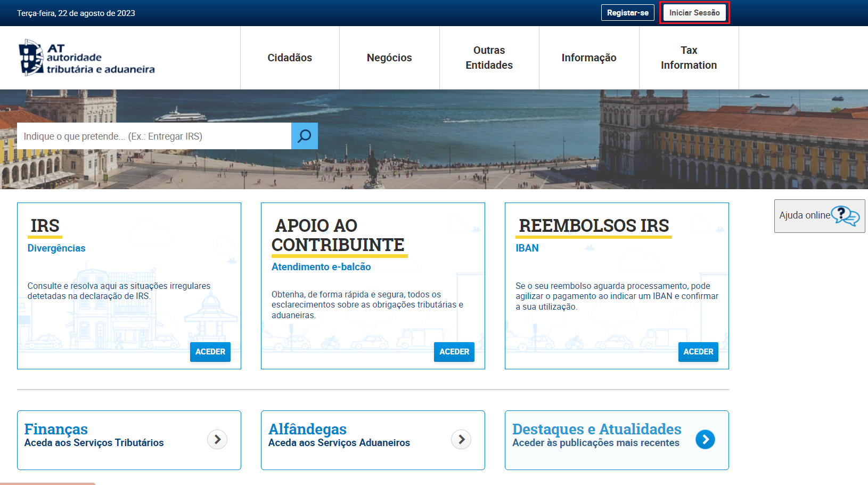Open the Atendimento e-balcão link
Screen dimensions: 868x485
[321, 266]
